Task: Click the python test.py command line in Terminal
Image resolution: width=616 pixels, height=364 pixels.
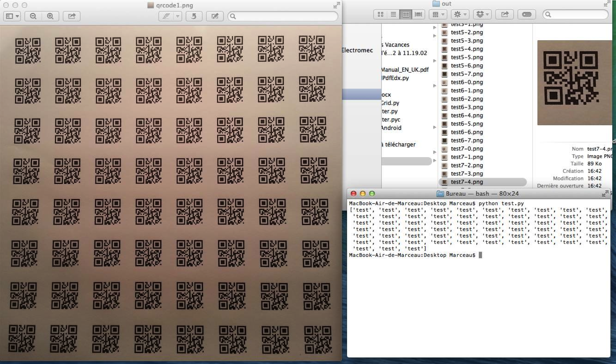Action: click(437, 203)
